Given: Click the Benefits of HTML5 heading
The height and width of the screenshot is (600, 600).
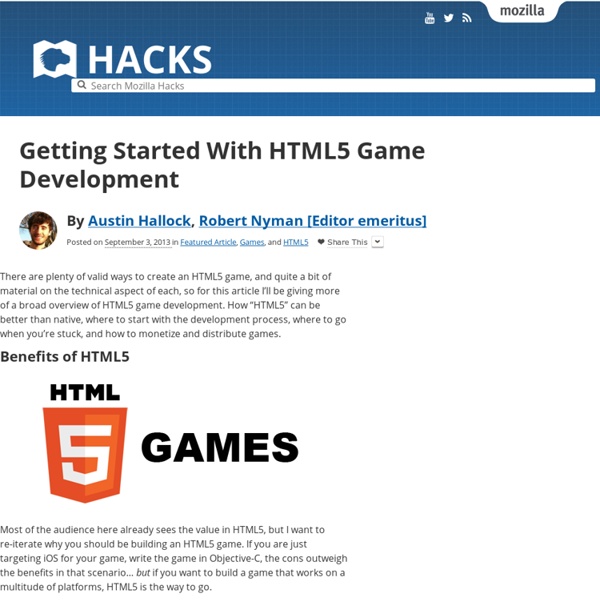Looking at the screenshot, I should point(65,356).
